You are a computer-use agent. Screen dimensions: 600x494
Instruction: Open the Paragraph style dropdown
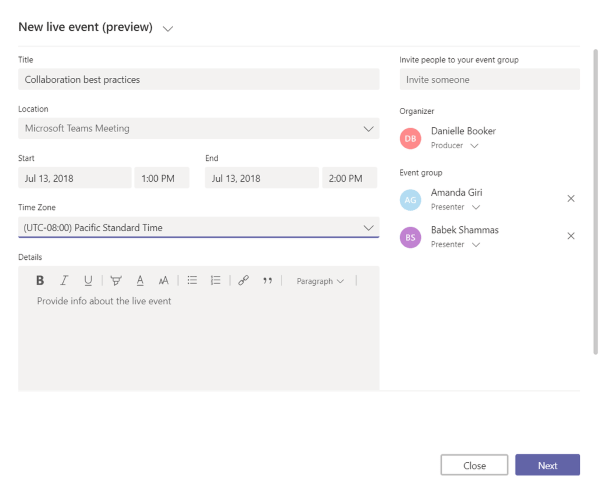coord(319,281)
